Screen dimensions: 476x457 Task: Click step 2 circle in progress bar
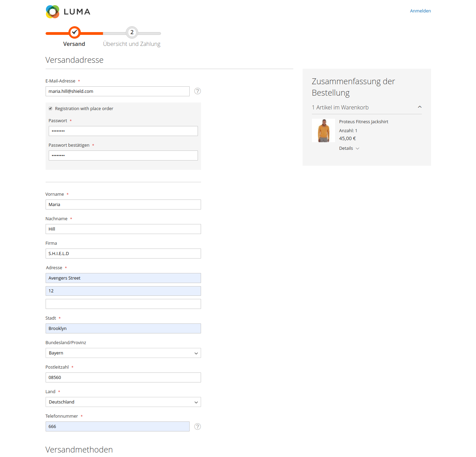coord(132,32)
